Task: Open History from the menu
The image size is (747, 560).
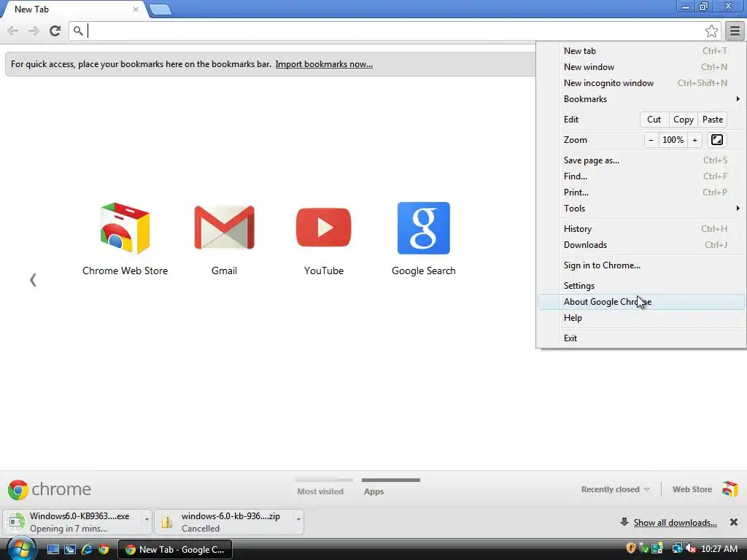Action: click(642, 228)
